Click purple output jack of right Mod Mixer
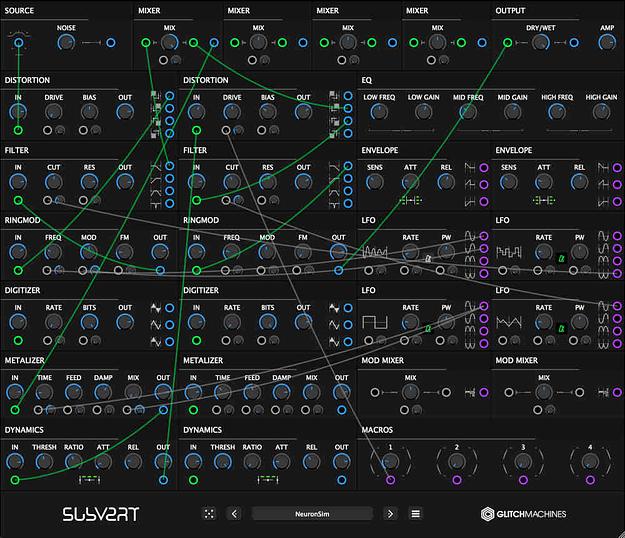Image resolution: width=625 pixels, height=538 pixels. click(x=617, y=393)
